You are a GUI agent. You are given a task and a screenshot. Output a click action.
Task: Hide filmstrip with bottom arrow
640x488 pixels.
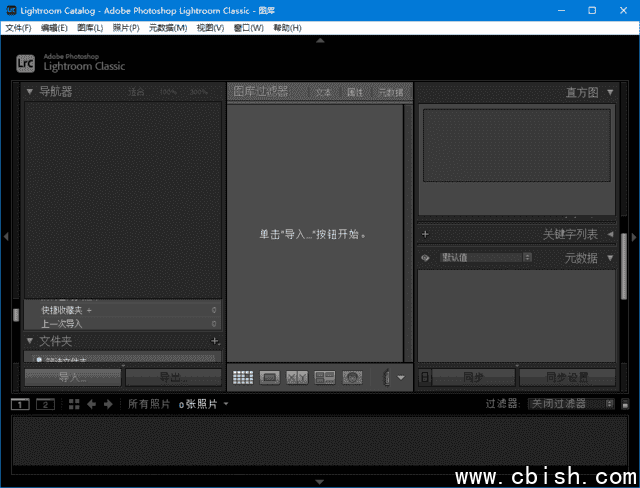pos(320,482)
